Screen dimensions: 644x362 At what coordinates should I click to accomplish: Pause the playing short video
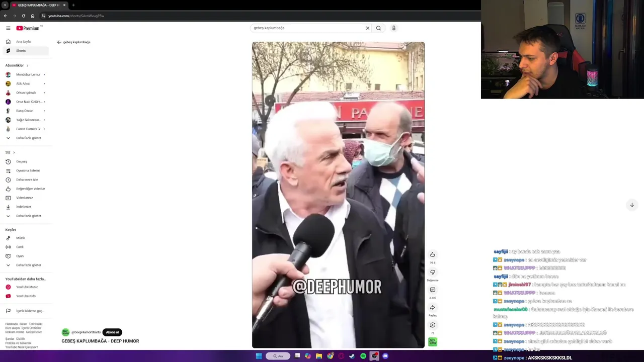click(338, 195)
